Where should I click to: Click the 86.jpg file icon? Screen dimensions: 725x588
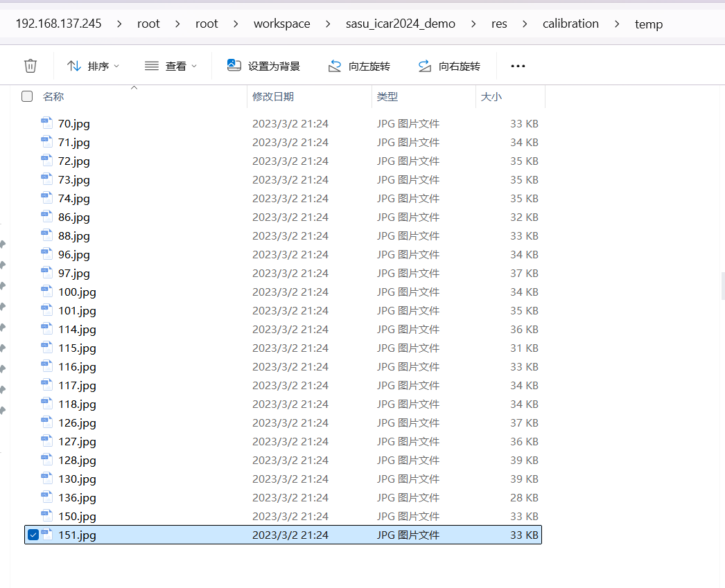coord(46,216)
